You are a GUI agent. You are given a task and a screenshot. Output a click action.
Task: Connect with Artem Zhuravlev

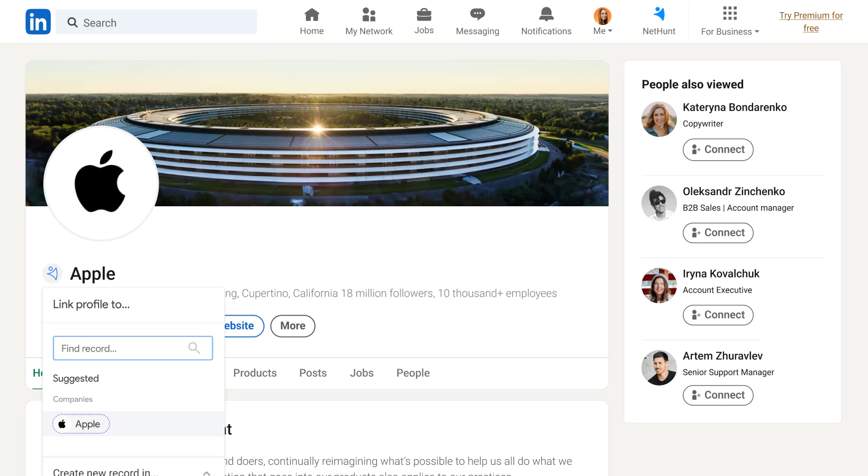point(718,395)
